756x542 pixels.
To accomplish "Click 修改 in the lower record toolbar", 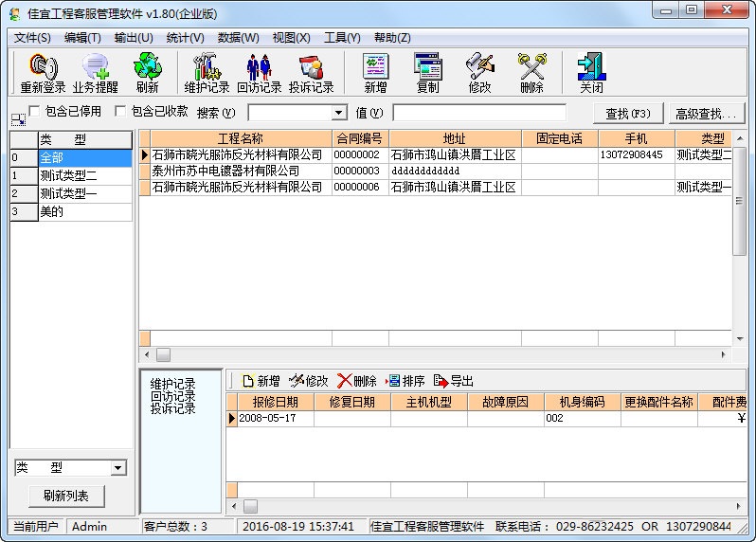I will click(309, 381).
